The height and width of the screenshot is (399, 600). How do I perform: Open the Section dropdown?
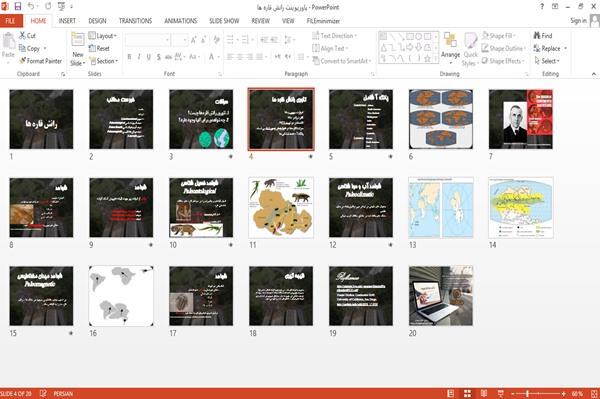point(103,61)
